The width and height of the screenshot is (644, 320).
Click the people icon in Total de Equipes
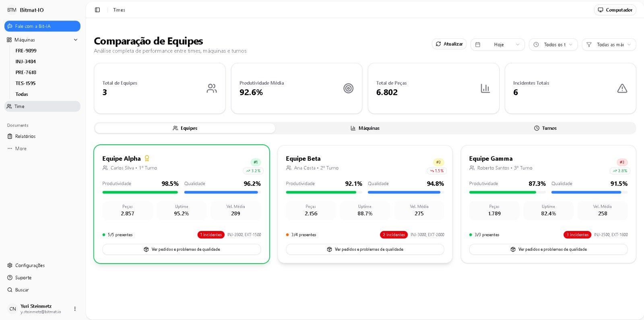click(211, 88)
